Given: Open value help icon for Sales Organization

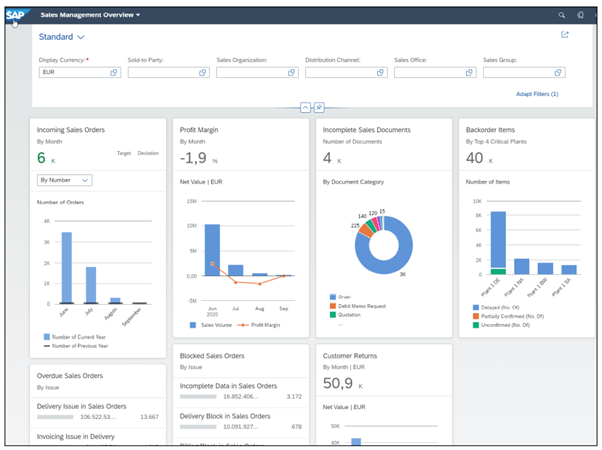Looking at the screenshot, I should click(291, 73).
